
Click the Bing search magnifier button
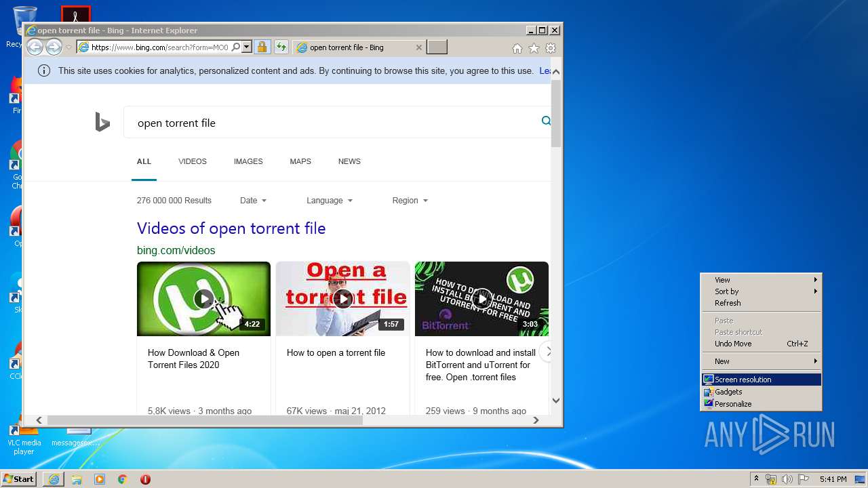546,121
